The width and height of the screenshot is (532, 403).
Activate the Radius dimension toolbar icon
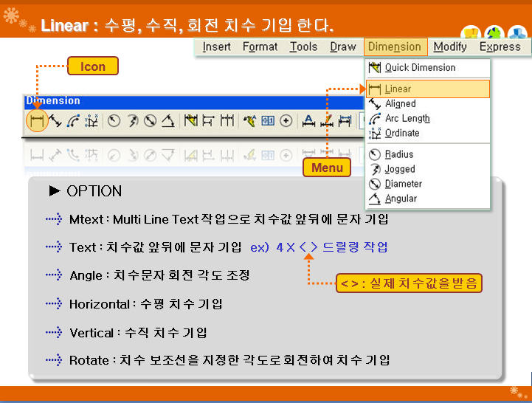(114, 121)
